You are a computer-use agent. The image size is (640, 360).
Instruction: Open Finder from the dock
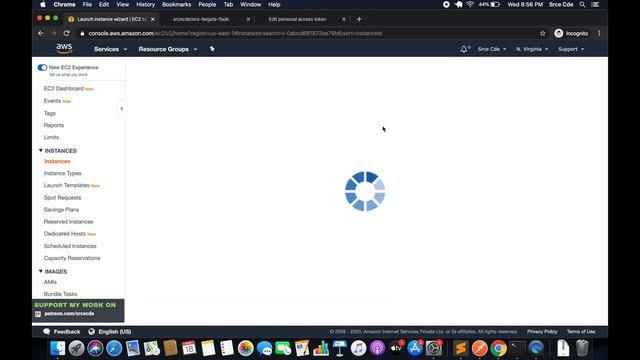tap(58, 348)
